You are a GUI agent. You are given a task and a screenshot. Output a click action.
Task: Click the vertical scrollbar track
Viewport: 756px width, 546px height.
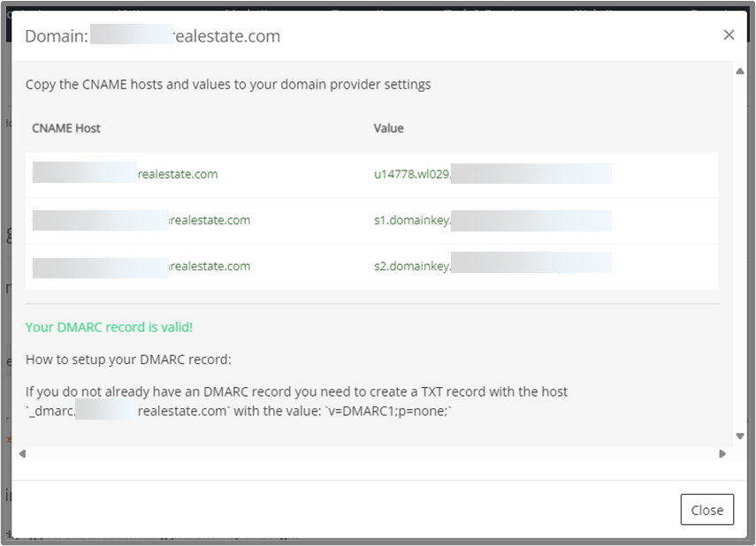[739, 256]
